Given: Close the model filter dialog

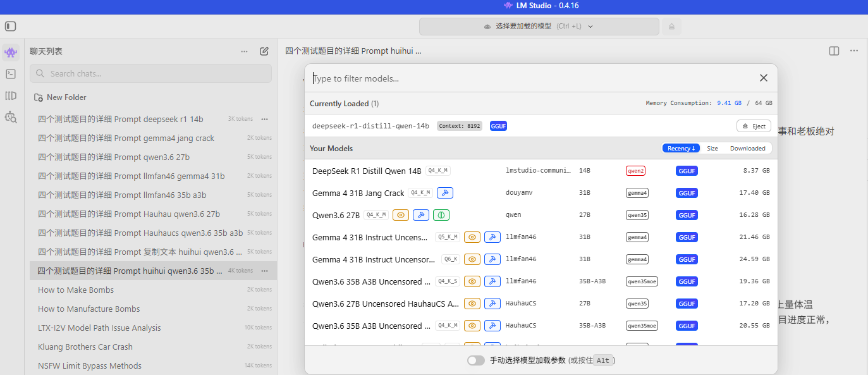Looking at the screenshot, I should (764, 78).
